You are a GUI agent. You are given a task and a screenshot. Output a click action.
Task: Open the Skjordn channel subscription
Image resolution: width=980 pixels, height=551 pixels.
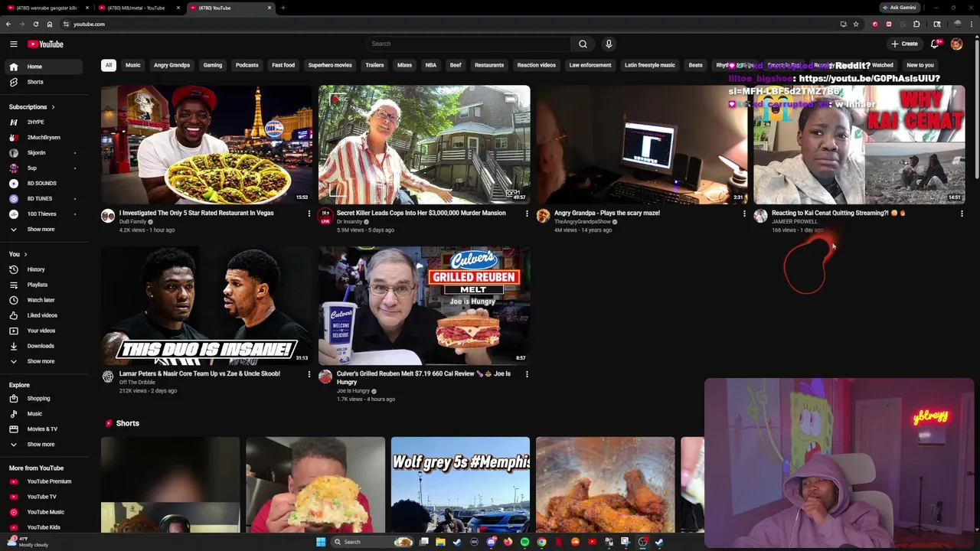point(44,152)
